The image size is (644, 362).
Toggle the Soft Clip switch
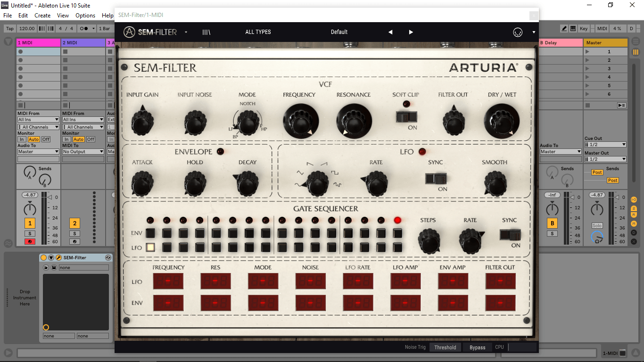[x=406, y=116]
